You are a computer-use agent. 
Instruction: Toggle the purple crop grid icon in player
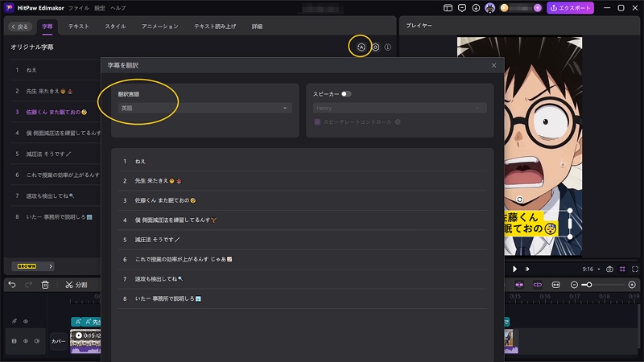click(x=622, y=269)
